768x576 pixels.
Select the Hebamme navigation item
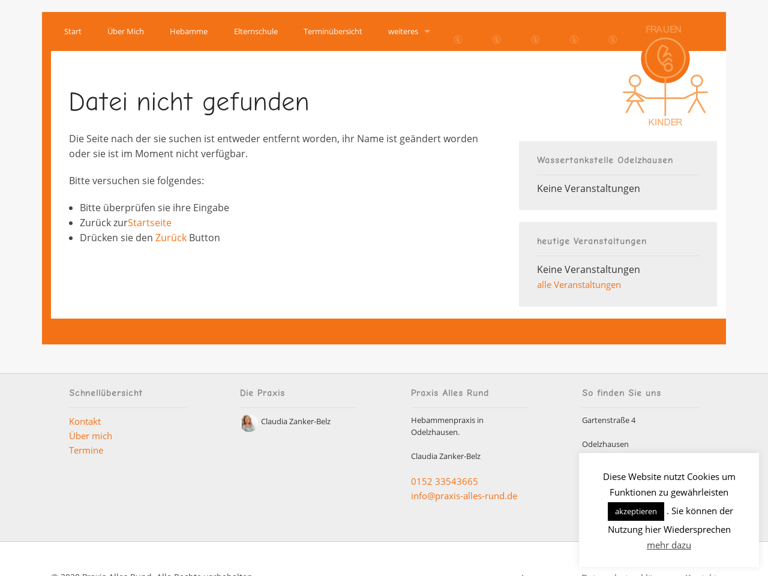pos(189,32)
